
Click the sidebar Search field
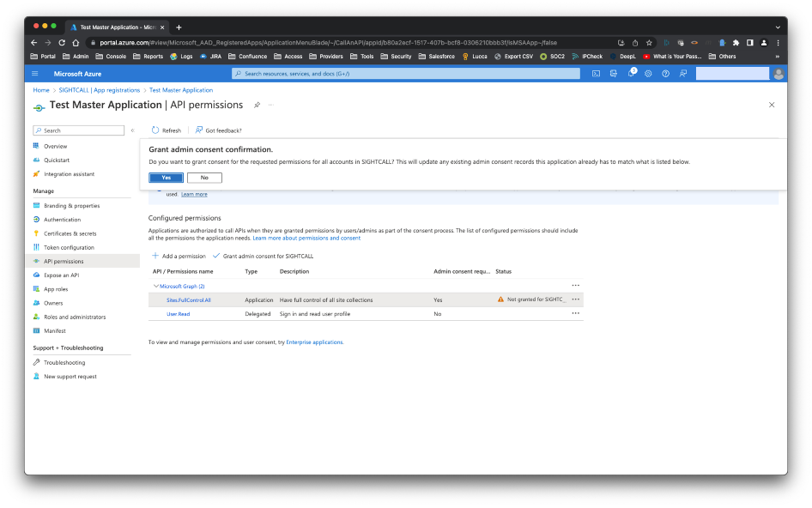point(79,130)
